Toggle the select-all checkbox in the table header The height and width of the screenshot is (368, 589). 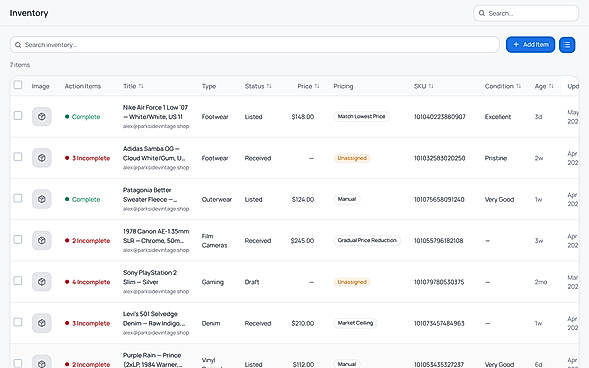tap(18, 85)
